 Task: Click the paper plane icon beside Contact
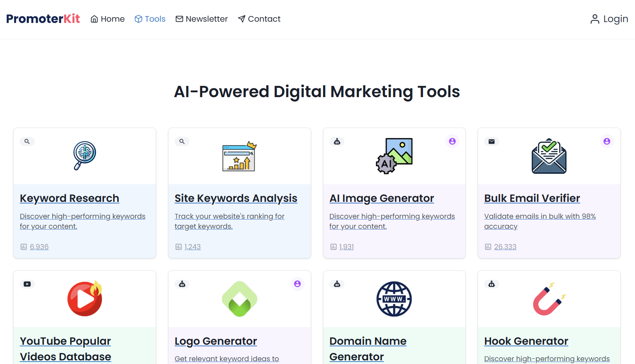(x=242, y=19)
